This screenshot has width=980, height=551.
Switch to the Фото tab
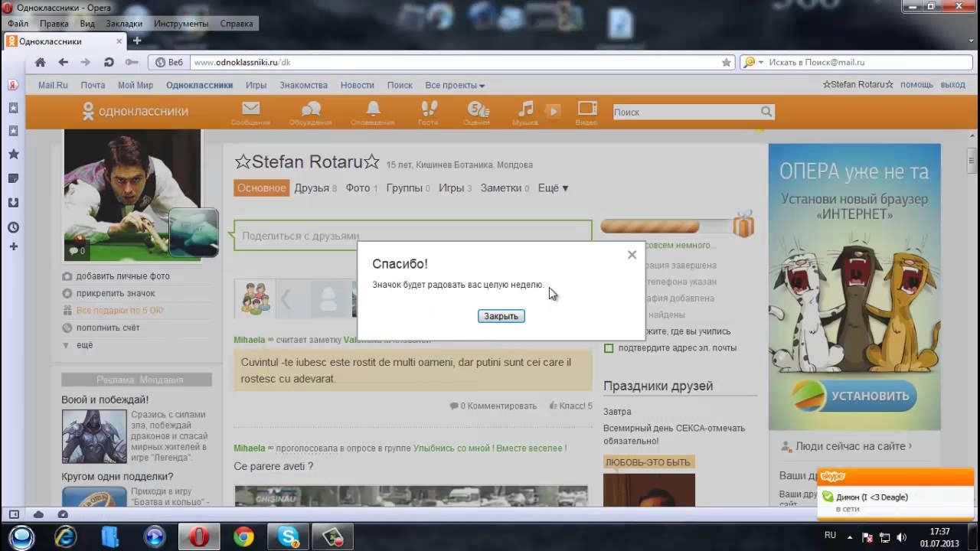[x=361, y=187]
